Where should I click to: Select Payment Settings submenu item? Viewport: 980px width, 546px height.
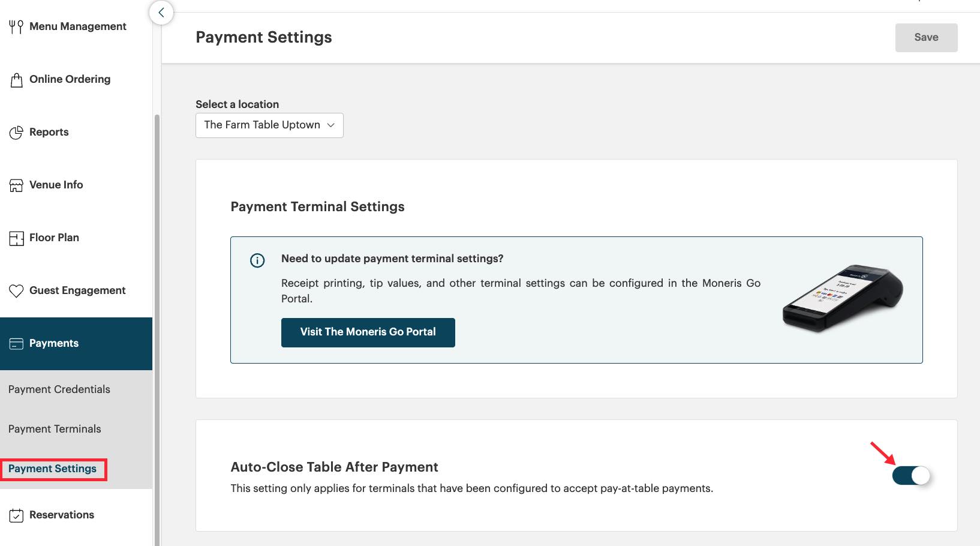(x=53, y=469)
